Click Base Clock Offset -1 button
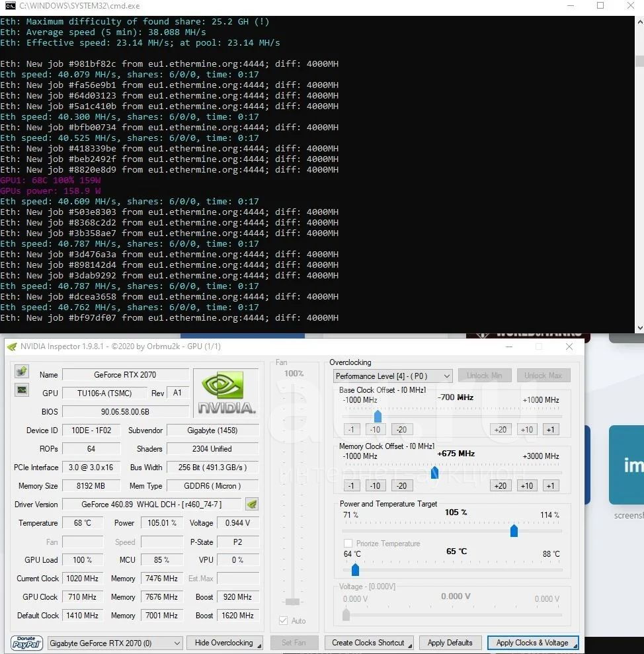 click(351, 430)
